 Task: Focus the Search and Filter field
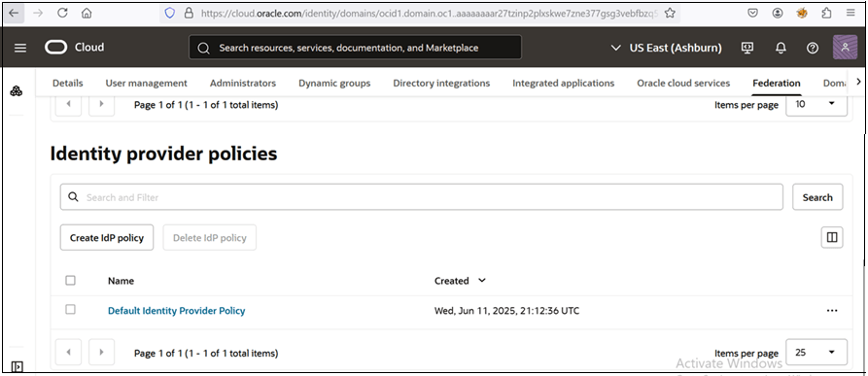coord(421,197)
